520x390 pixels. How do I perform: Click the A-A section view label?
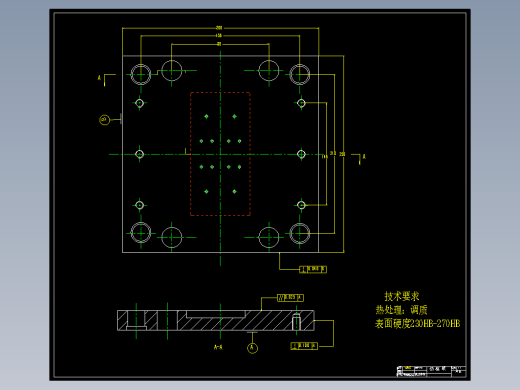218,347
